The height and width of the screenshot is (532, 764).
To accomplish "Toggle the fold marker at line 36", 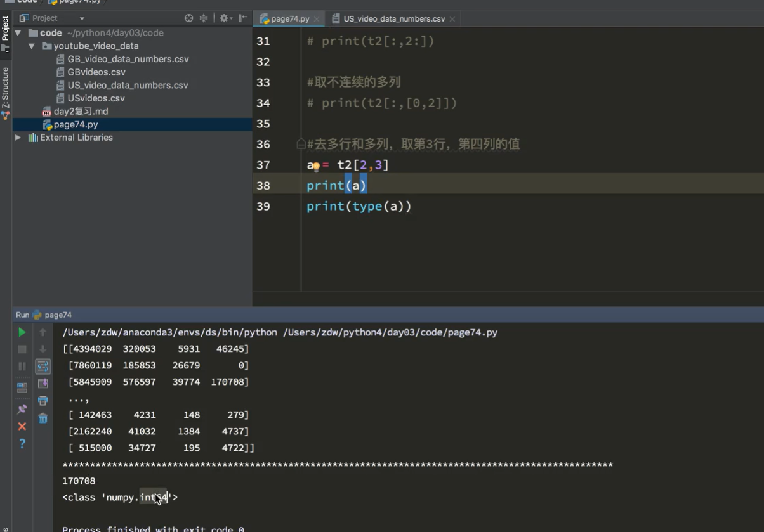I will tap(301, 145).
